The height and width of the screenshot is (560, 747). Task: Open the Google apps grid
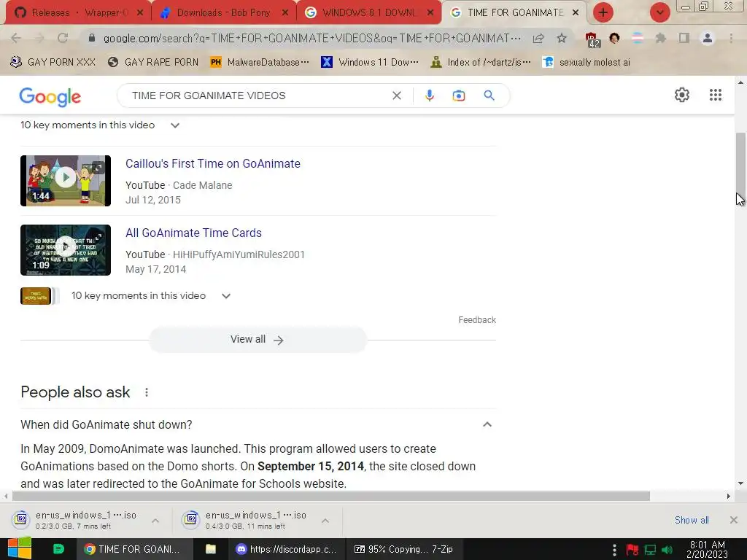pos(716,95)
